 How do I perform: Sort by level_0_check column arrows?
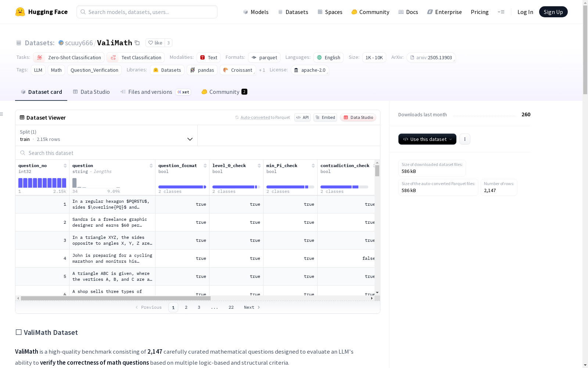259,166
